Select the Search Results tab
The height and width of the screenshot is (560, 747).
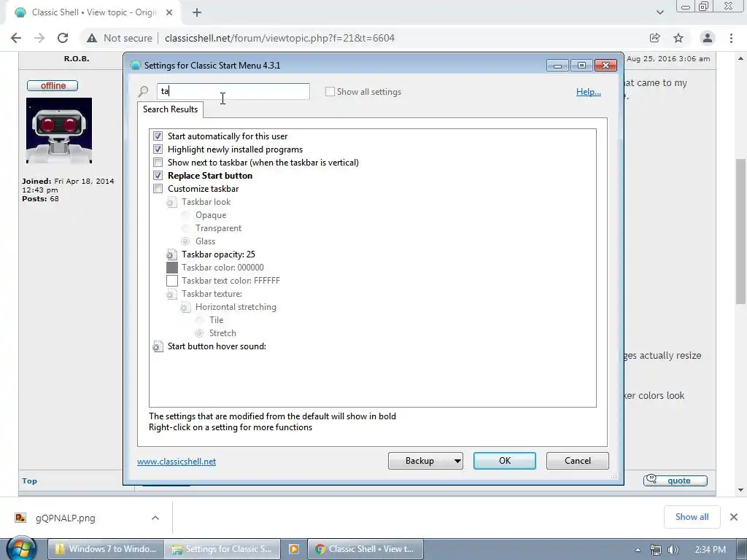[x=170, y=109]
